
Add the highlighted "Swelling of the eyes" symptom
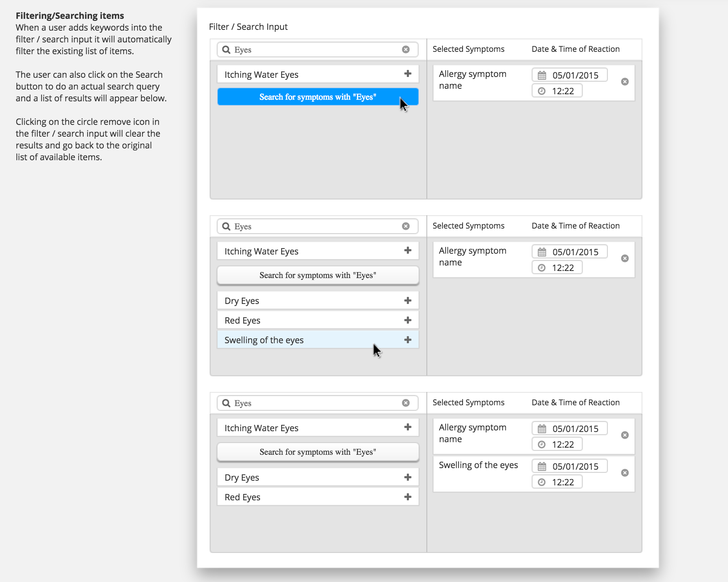[x=408, y=340]
